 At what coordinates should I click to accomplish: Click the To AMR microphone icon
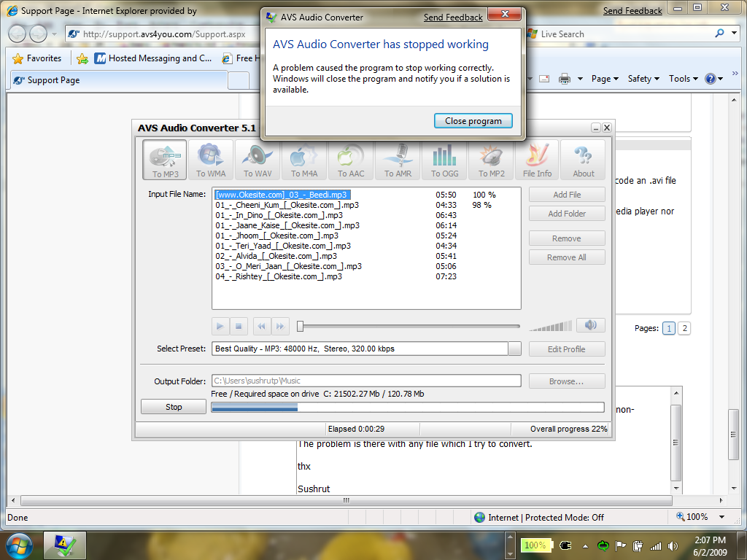tap(399, 160)
